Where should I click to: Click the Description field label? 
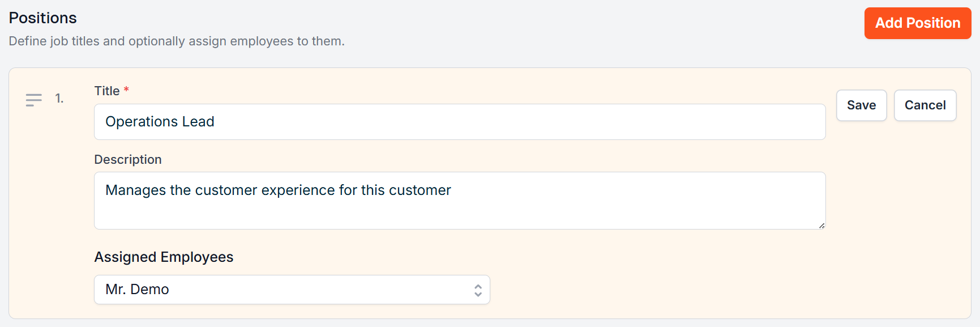(x=128, y=160)
